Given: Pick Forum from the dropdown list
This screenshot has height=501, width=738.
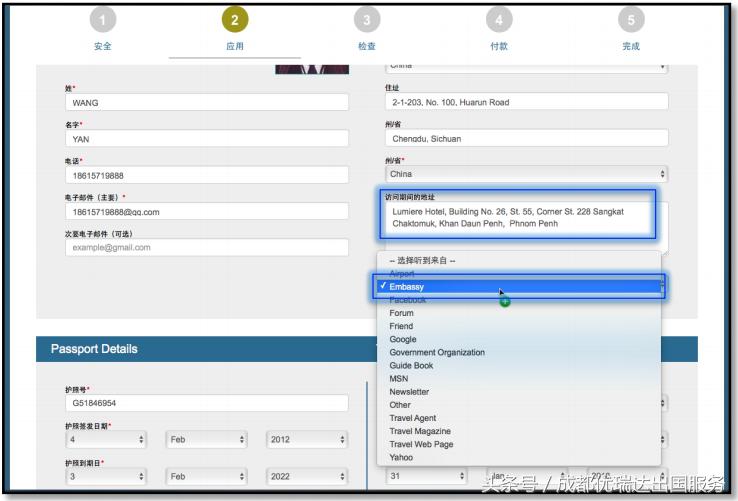Looking at the screenshot, I should point(519,313).
